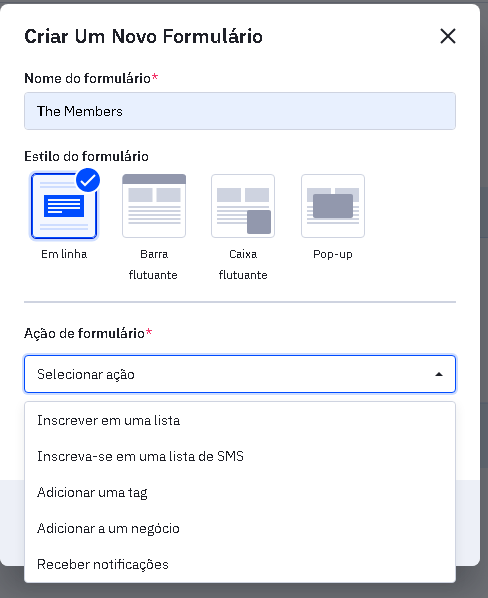
Task: Click the Selecionar ação combo box
Action: (x=240, y=374)
